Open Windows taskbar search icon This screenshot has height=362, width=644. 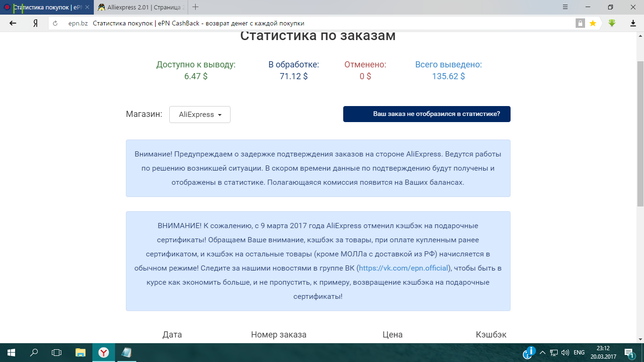[x=34, y=353]
